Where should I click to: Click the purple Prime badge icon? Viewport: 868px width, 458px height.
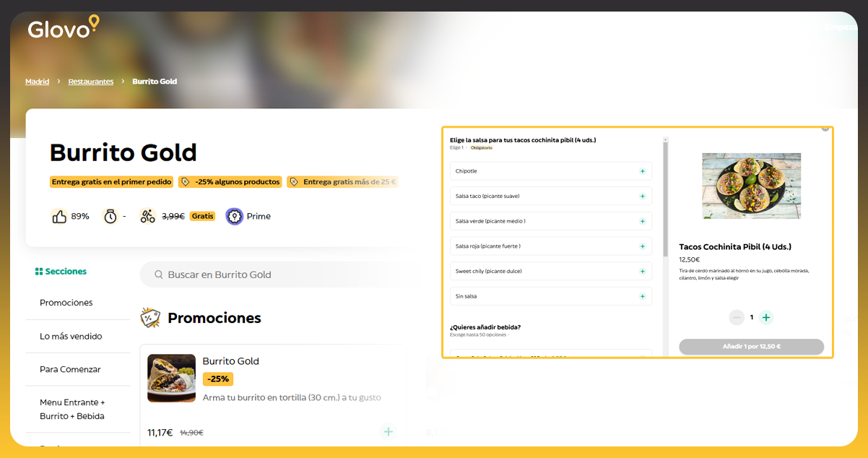coord(234,216)
